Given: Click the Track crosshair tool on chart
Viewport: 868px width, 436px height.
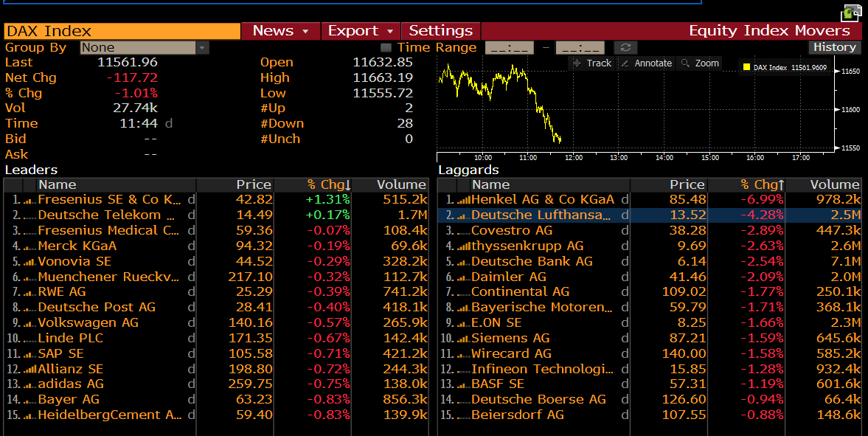Looking at the screenshot, I should click(x=592, y=63).
